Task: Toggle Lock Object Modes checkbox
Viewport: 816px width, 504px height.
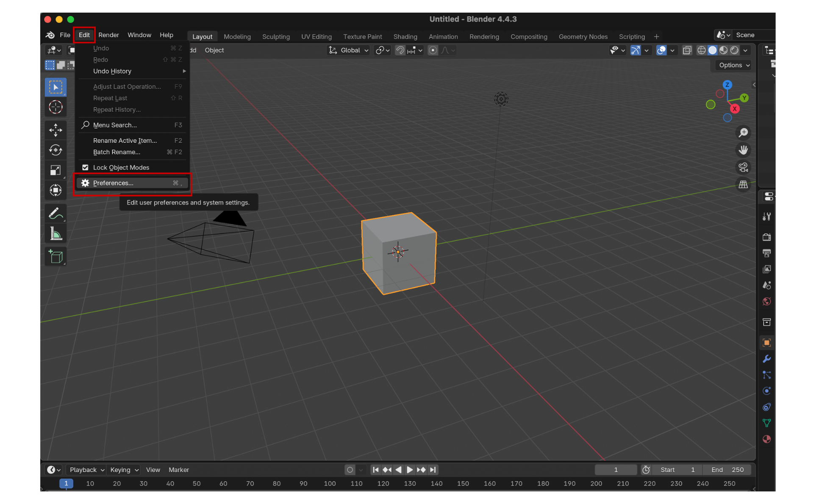Action: point(86,167)
